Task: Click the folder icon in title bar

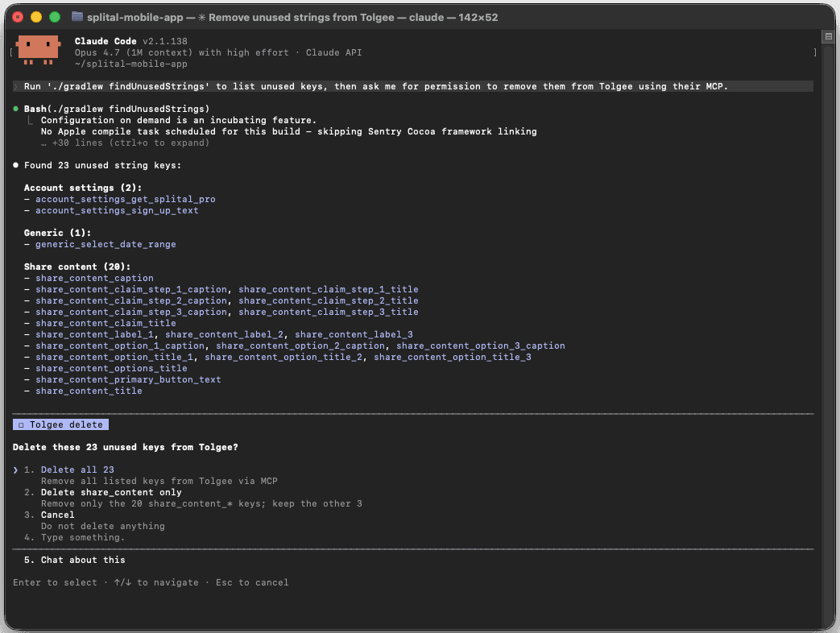Action: coord(77,17)
